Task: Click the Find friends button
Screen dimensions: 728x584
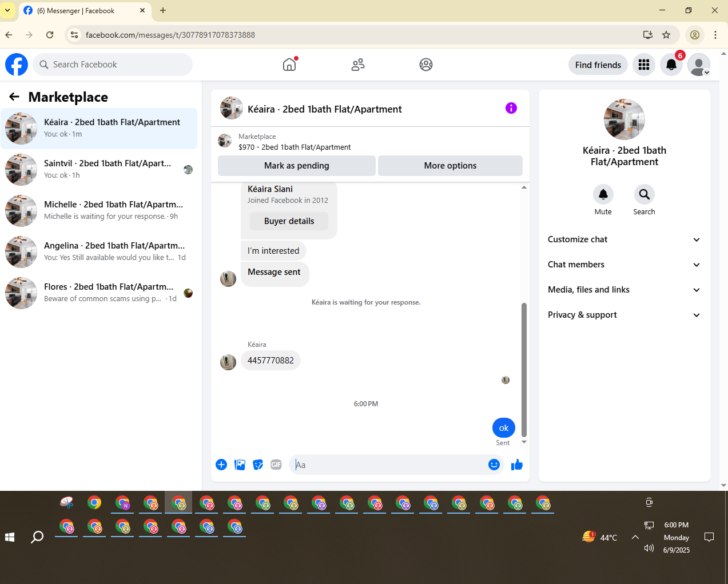Action: pyautogui.click(x=598, y=65)
